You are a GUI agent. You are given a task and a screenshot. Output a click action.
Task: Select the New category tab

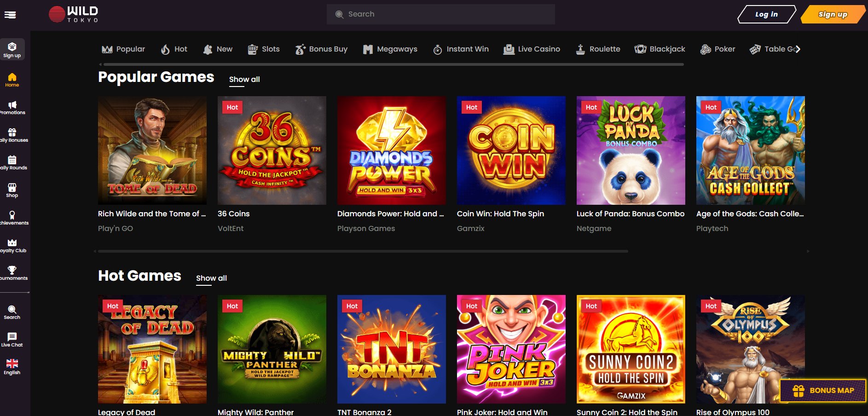point(218,49)
